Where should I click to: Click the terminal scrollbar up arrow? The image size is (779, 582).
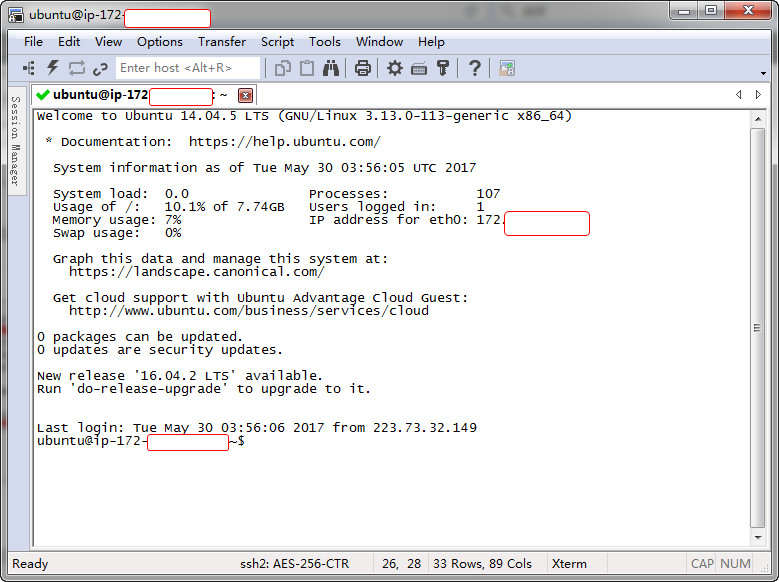tap(757, 118)
